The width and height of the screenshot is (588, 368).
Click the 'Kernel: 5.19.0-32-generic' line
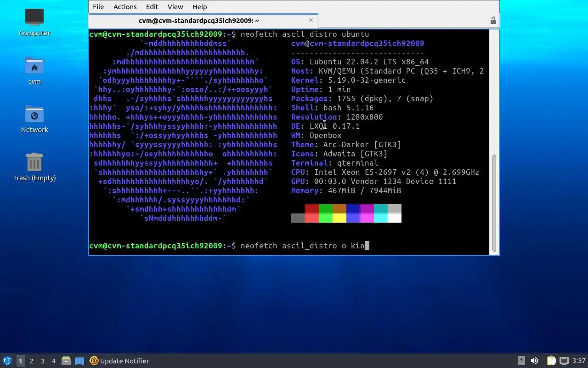click(x=348, y=80)
